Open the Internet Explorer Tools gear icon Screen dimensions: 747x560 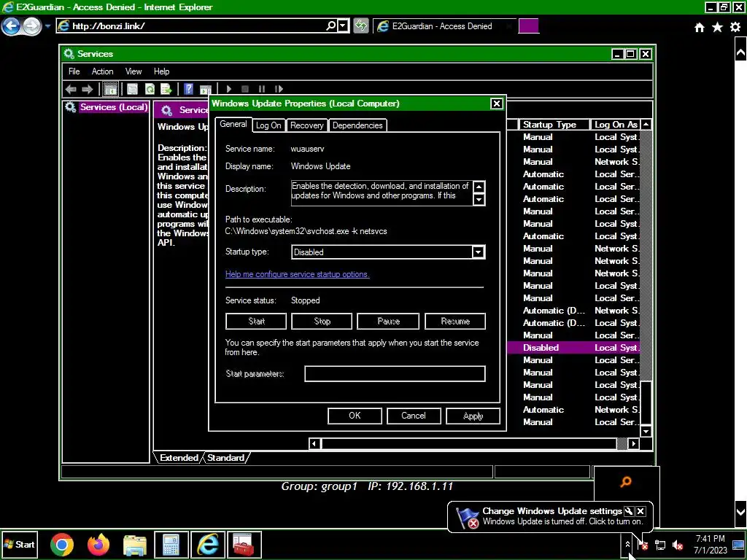(x=735, y=28)
